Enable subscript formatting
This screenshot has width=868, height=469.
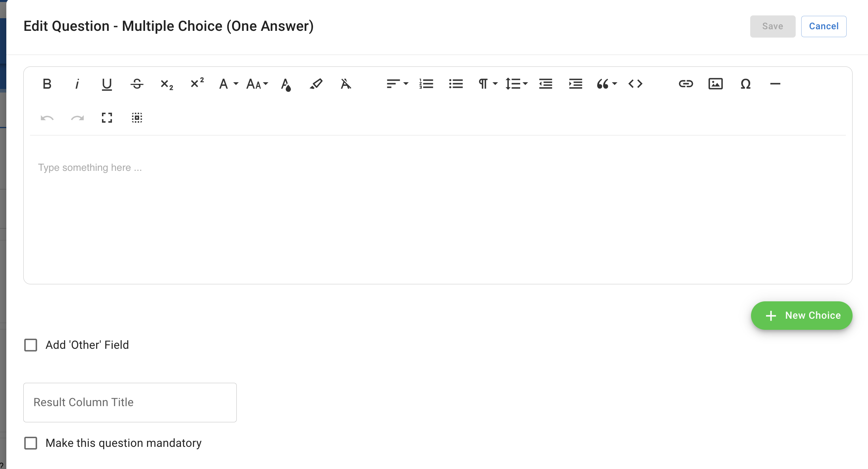(166, 84)
